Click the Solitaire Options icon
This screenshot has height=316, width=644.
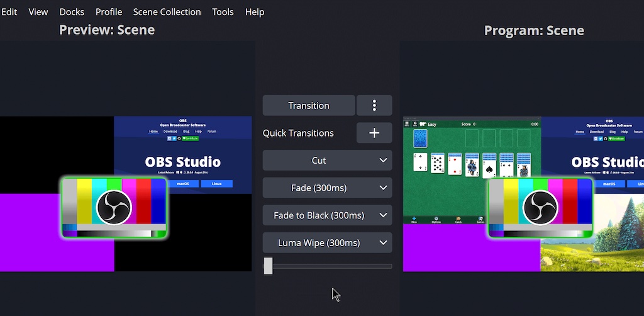click(x=436, y=219)
